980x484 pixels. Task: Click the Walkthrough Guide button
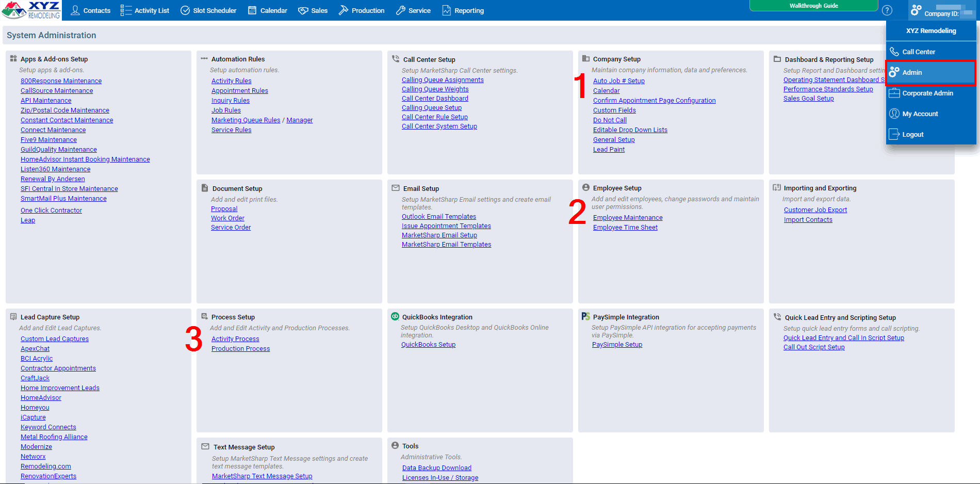813,6
